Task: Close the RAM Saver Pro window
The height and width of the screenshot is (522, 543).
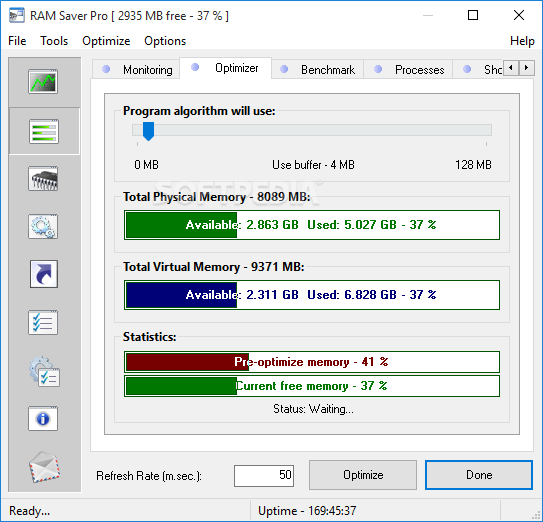Action: click(x=519, y=15)
